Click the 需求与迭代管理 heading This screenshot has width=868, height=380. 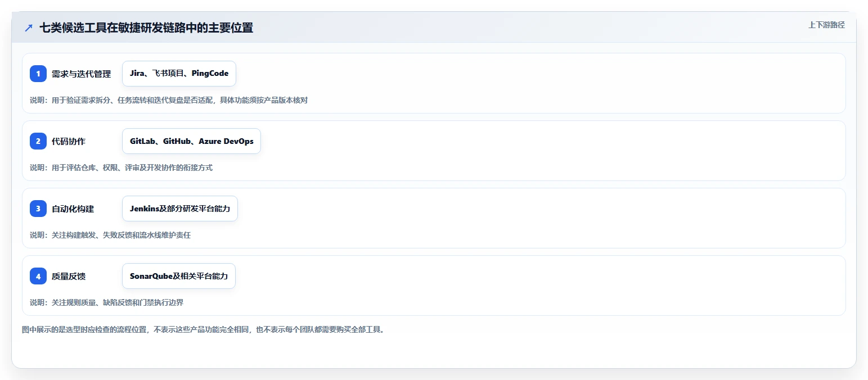click(x=82, y=74)
